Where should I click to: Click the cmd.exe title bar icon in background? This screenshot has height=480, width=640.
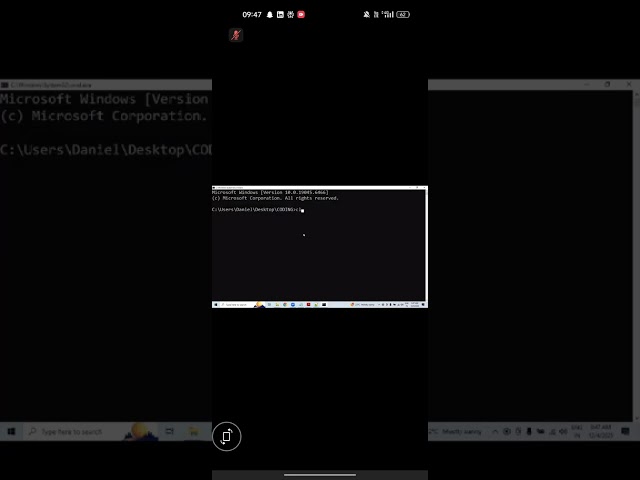[x=4, y=85]
